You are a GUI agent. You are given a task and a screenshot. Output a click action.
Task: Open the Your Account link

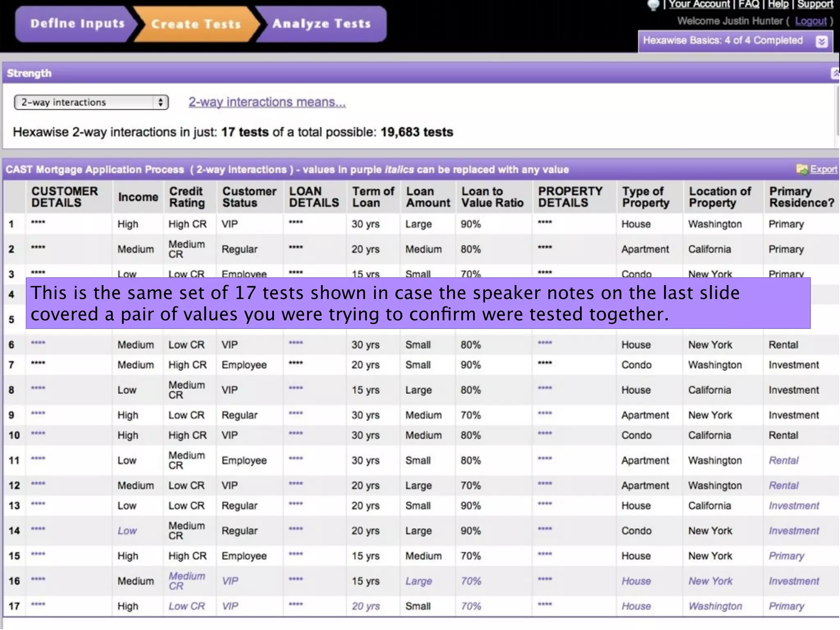699,5
